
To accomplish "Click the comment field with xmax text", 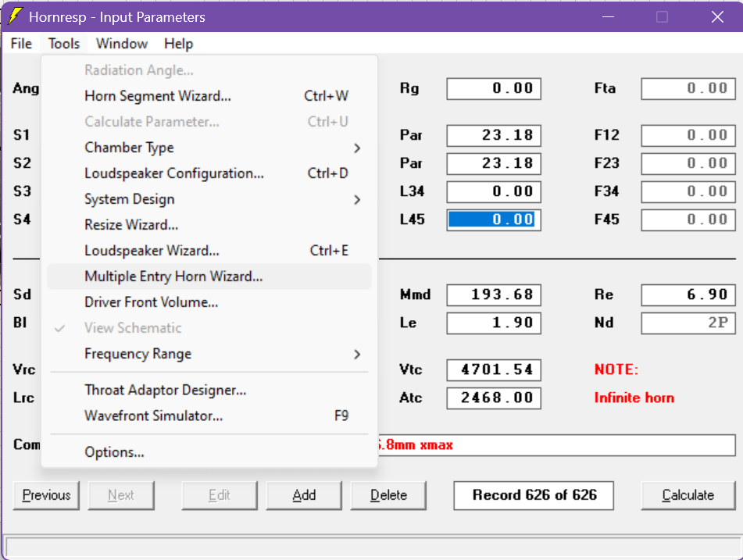I will [556, 445].
